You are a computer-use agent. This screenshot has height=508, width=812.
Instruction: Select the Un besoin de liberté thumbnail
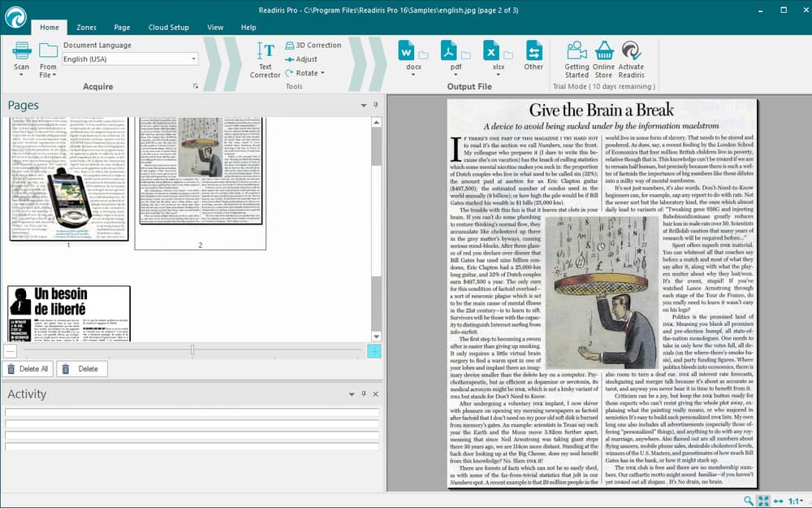(69, 314)
